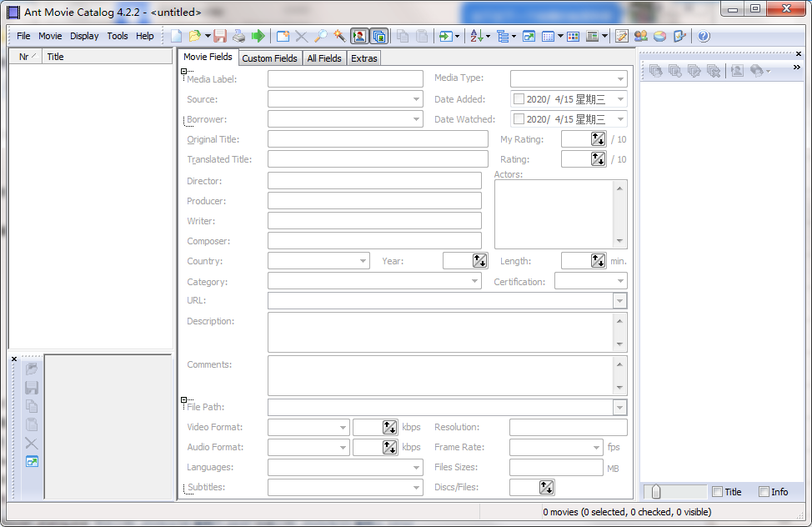
Task: Check the Title checkbox in extras panel
Action: pyautogui.click(x=717, y=492)
